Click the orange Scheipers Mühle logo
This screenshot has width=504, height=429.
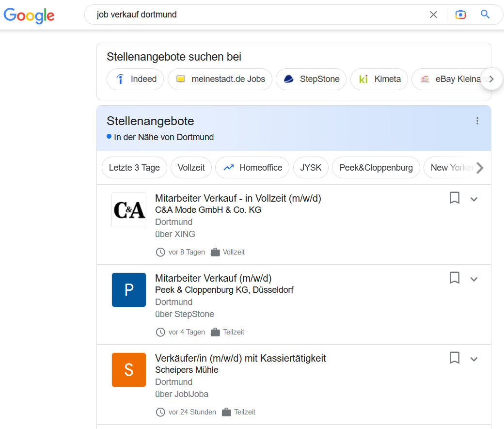tap(129, 370)
